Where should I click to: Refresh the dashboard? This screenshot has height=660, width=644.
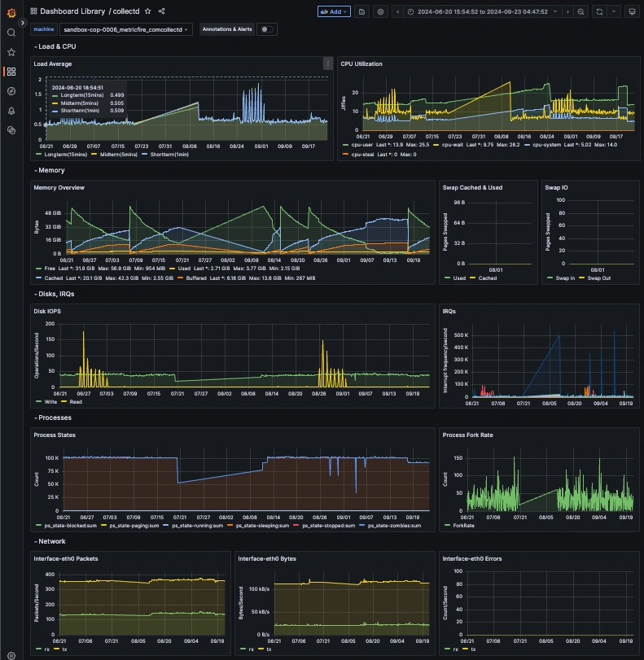pyautogui.click(x=599, y=11)
